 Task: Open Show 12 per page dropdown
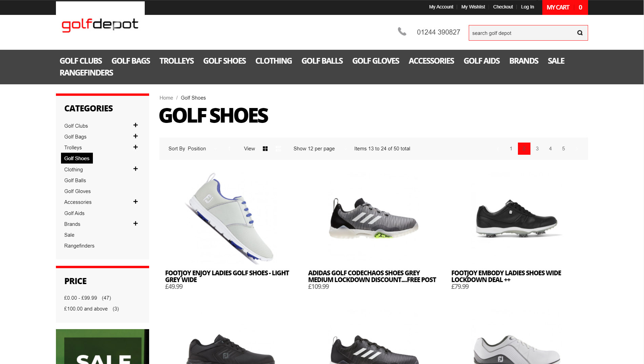click(x=320, y=149)
